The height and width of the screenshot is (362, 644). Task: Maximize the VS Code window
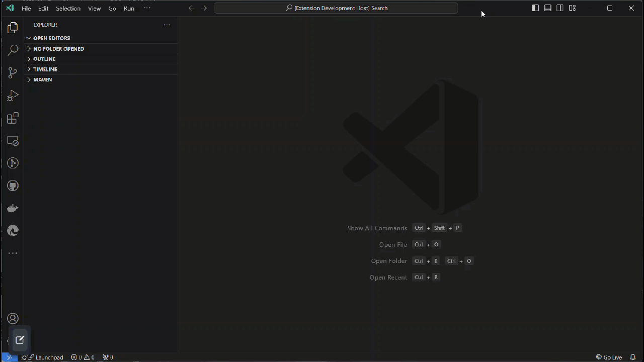[x=610, y=8]
